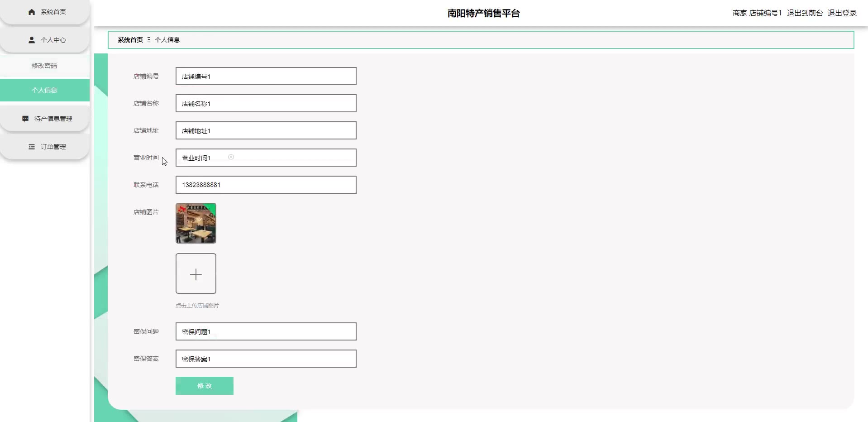The height and width of the screenshot is (422, 868).
Task: Click the 商家 店铺编号1 user label
Action: (x=757, y=13)
